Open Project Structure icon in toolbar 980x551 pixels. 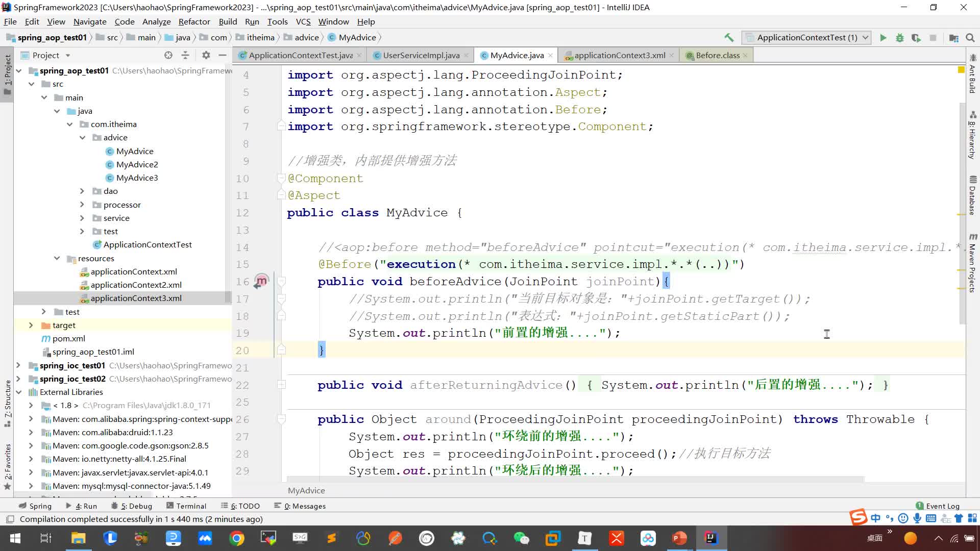pos(953,37)
